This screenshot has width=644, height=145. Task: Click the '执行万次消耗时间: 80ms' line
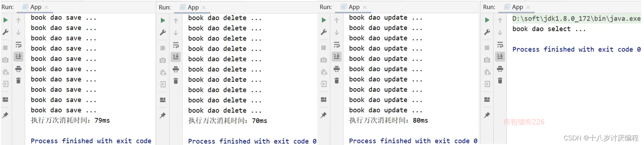(389, 121)
